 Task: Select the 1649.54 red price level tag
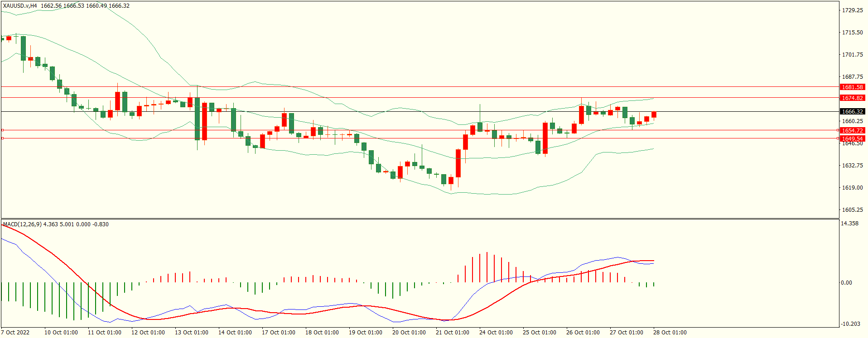pos(852,139)
